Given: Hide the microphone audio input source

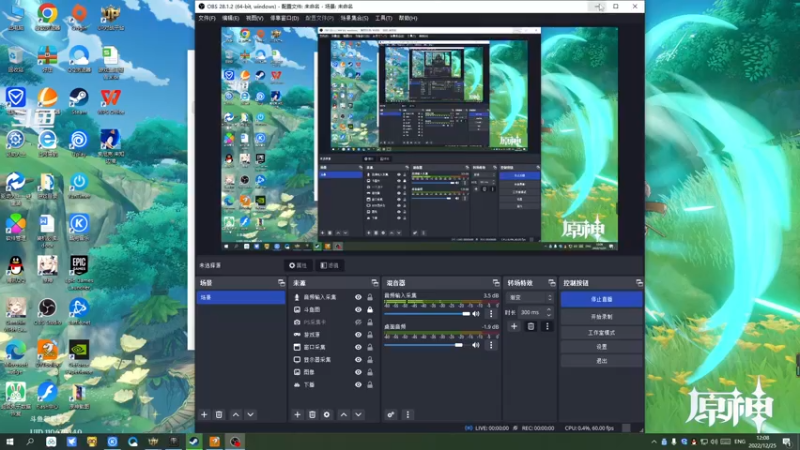Looking at the screenshot, I should click(358, 297).
